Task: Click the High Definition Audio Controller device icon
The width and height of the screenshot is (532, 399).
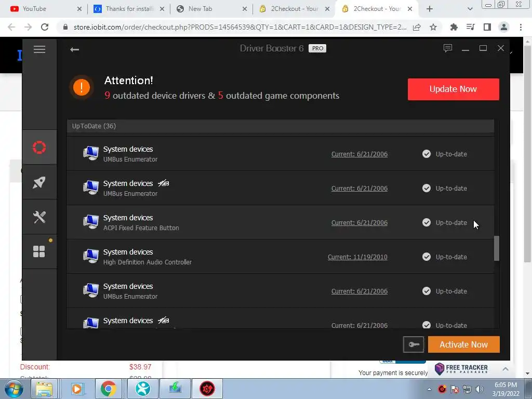Action: [91, 256]
